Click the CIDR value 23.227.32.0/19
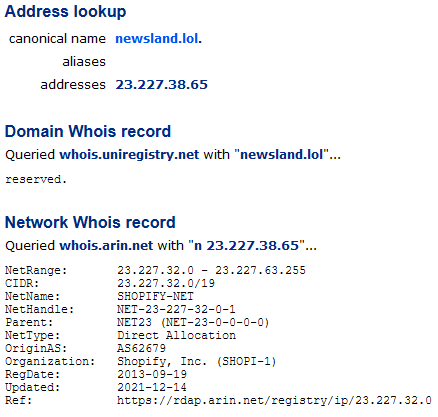The width and height of the screenshot is (438, 417). coord(166,283)
